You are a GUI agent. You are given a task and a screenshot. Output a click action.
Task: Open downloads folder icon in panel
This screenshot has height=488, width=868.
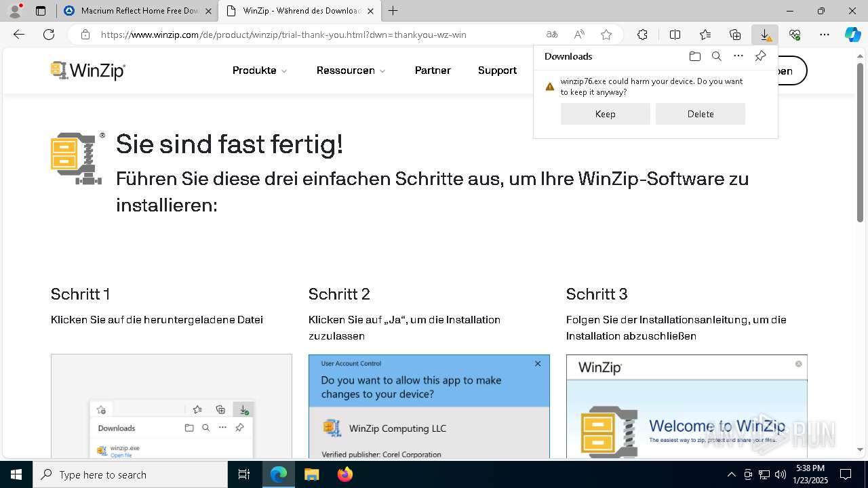point(694,56)
